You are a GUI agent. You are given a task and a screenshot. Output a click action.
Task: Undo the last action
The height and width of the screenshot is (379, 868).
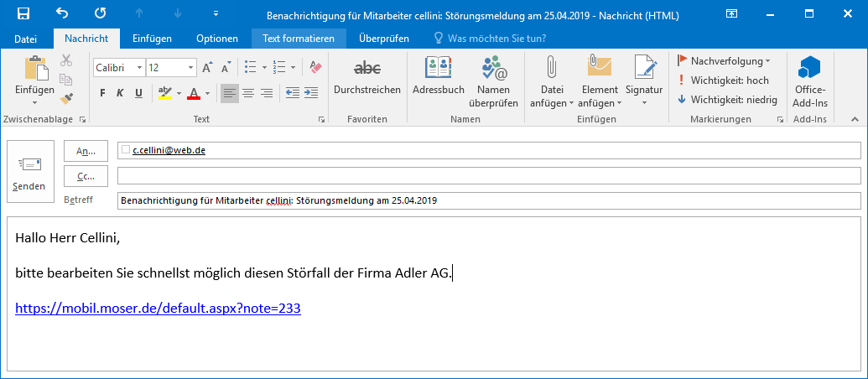(63, 13)
